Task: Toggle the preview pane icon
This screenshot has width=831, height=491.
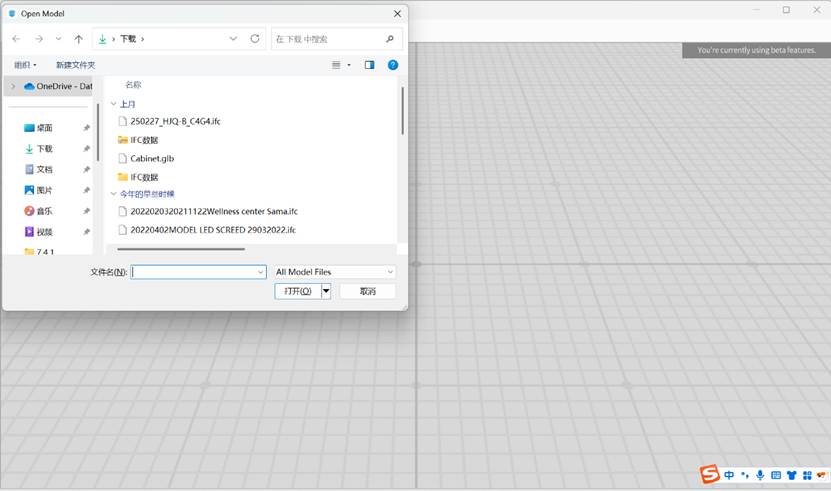Action: 369,65
